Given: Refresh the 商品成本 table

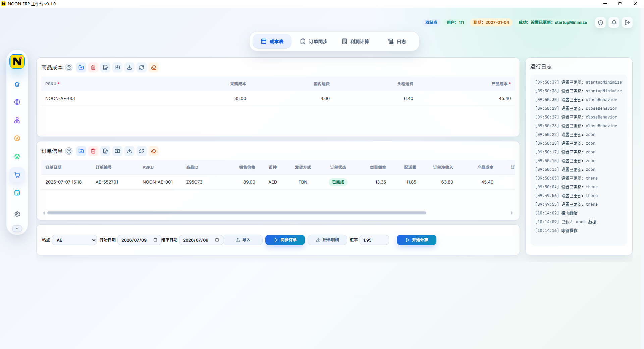Looking at the screenshot, I should pyautogui.click(x=142, y=67).
